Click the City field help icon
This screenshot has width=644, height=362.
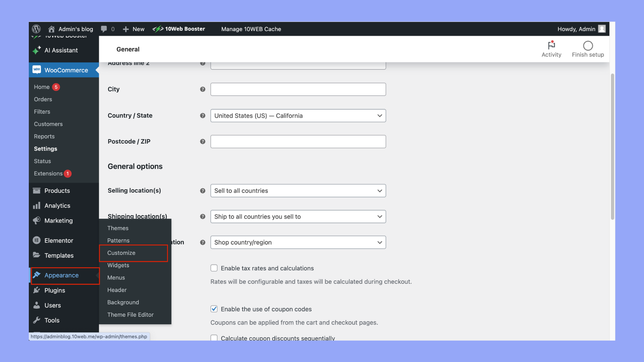(x=203, y=89)
